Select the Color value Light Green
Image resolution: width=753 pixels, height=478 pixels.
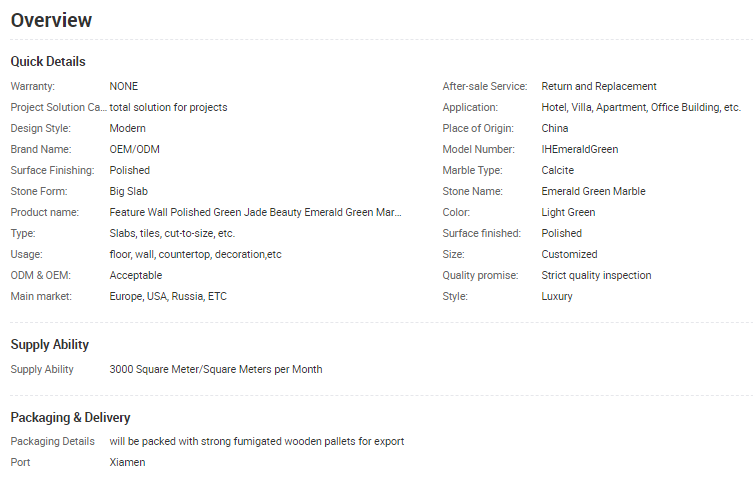click(x=568, y=212)
